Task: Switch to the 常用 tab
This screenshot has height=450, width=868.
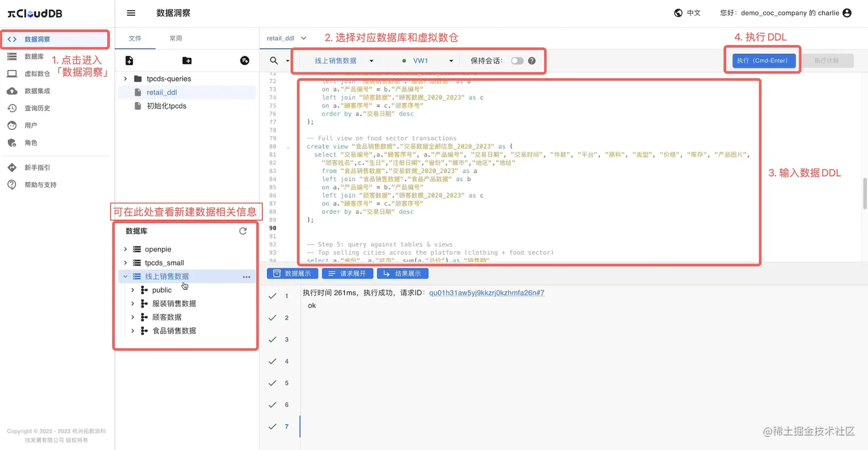Action: click(176, 39)
